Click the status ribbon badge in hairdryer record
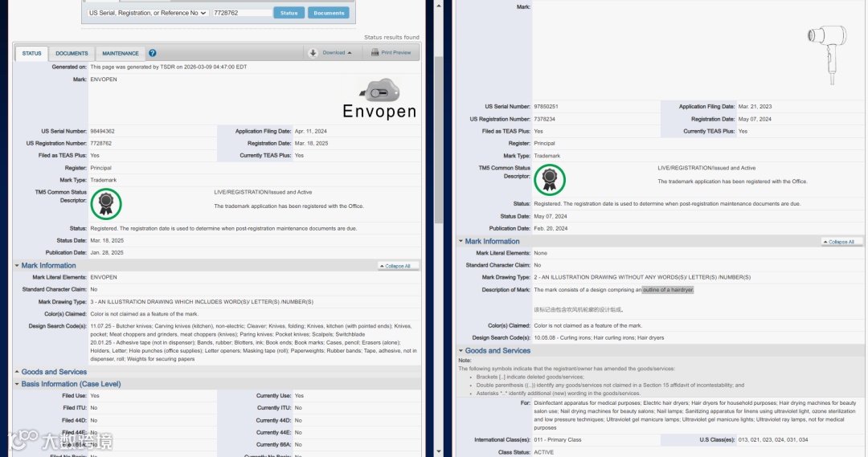Viewport: 868px width, 457px height. pos(550,179)
